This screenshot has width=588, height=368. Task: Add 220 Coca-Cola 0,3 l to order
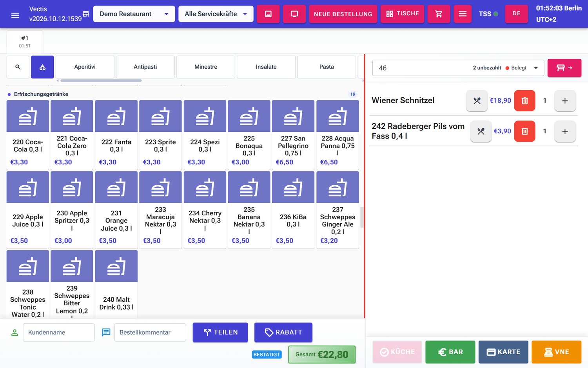pos(28,135)
